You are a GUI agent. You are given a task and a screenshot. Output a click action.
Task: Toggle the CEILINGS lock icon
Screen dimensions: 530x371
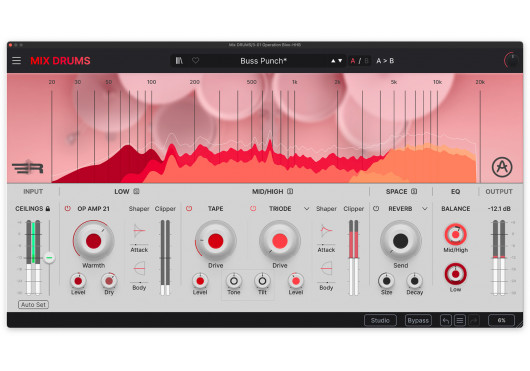click(x=48, y=209)
